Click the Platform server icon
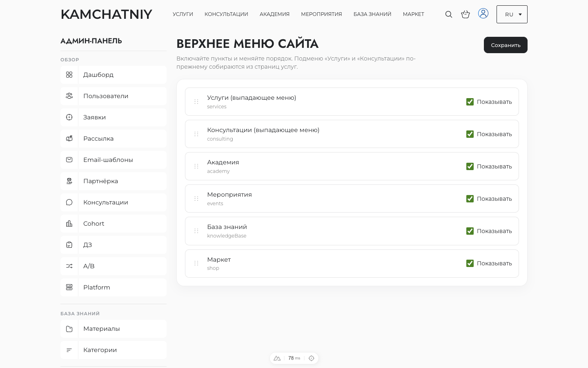This screenshot has height=368, width=588. pos(69,287)
